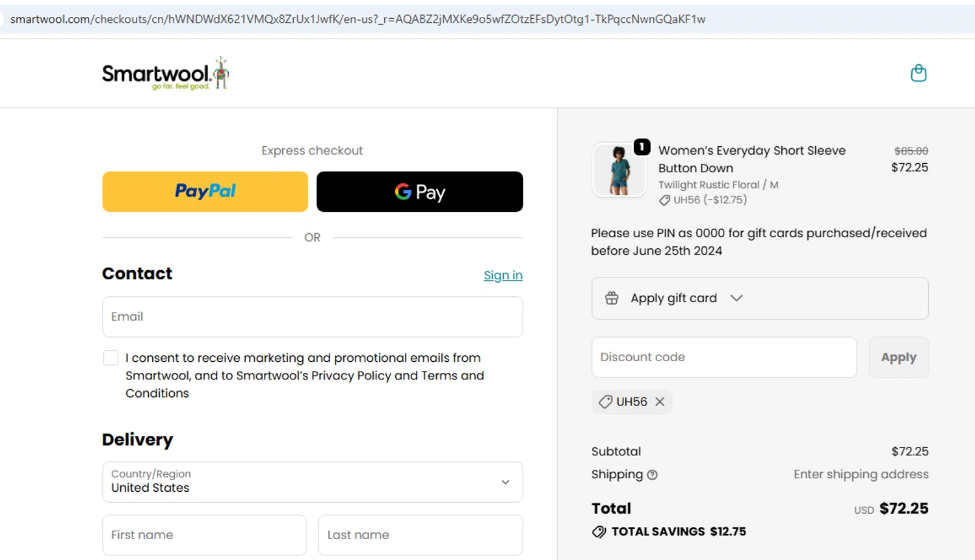Click the Smartwool logo

(x=166, y=73)
